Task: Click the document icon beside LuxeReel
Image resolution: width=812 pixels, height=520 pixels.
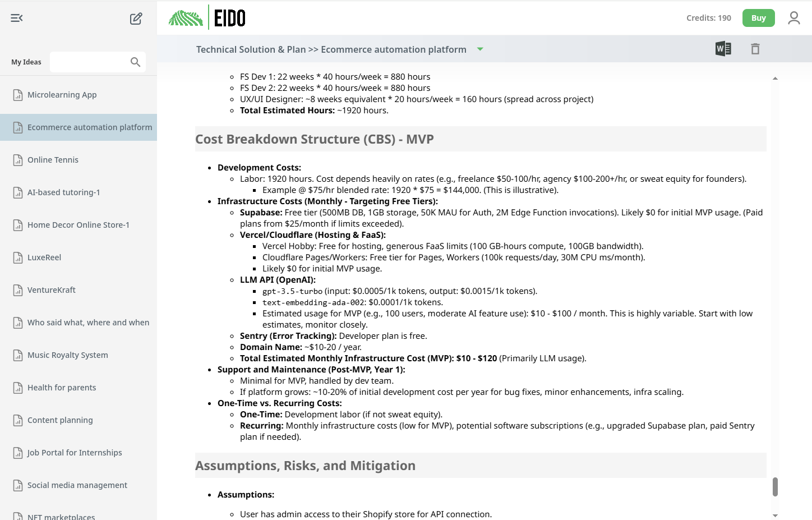Action: 17,257
